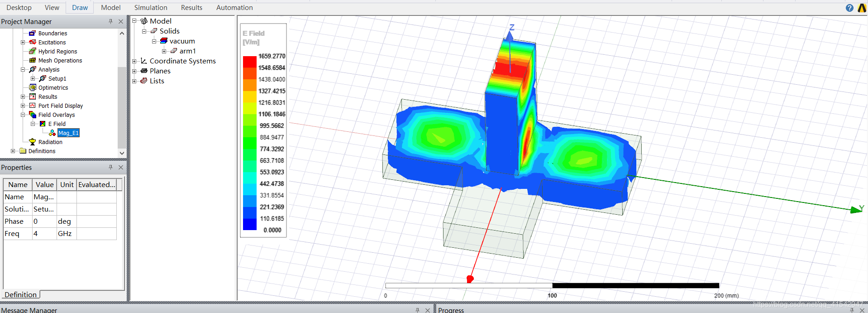Click the Model icon in history tree
The width and height of the screenshot is (868, 313).
(x=144, y=21)
